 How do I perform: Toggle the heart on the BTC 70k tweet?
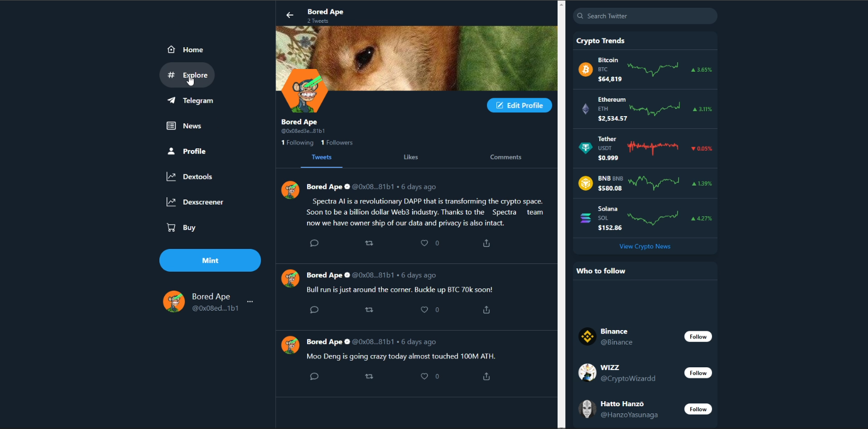pos(424,310)
